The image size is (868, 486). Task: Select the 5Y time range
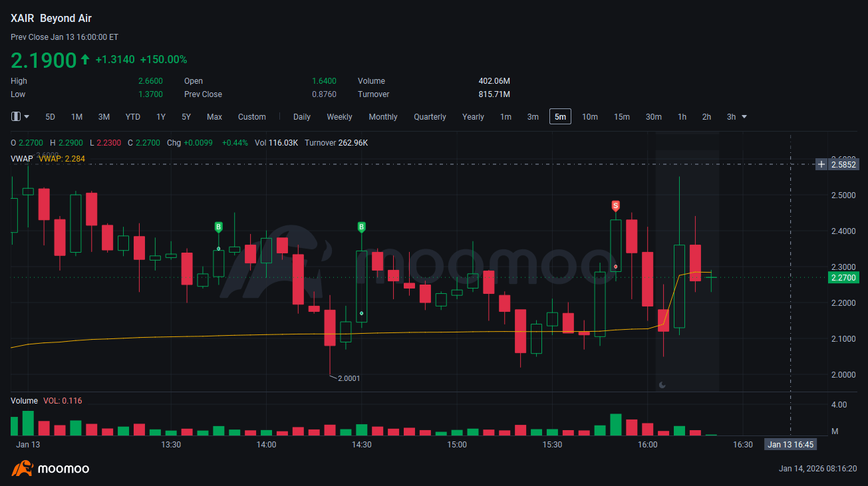186,117
